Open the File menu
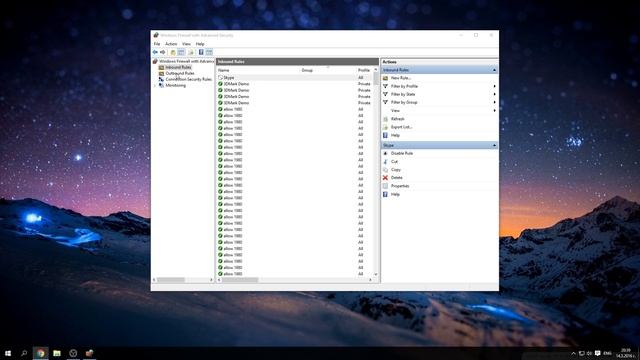Viewport: 640px width, 360px height. pos(157,44)
